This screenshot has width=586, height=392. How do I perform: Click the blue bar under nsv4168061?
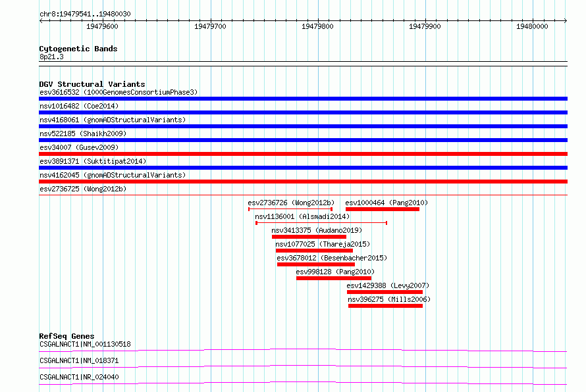click(x=303, y=126)
